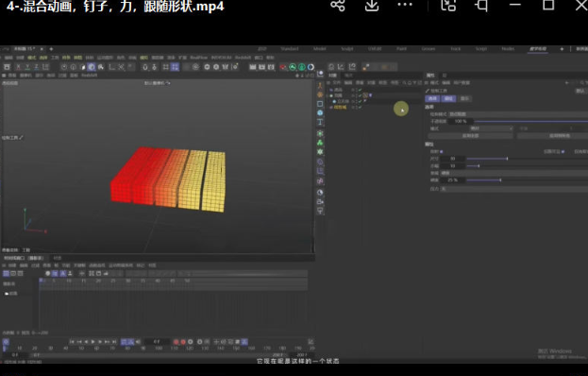Click the highlighted grid icon in top toolbar
Screen dimensions: 588x376
[x=175, y=67]
